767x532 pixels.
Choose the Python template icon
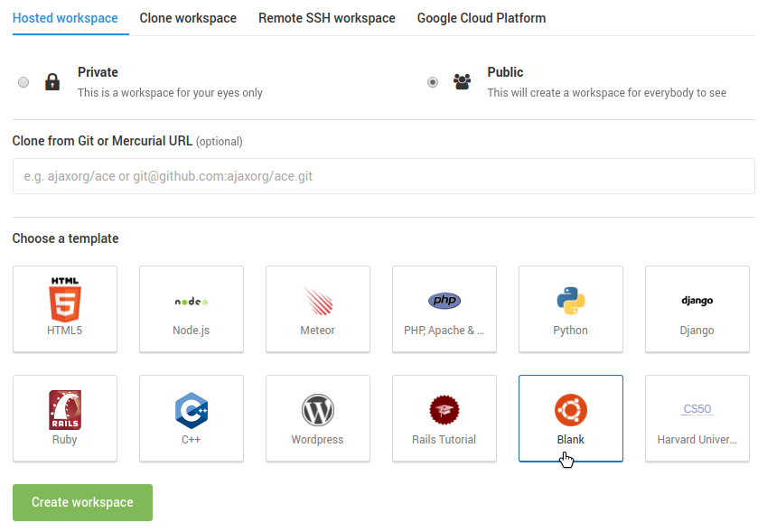[x=571, y=301]
